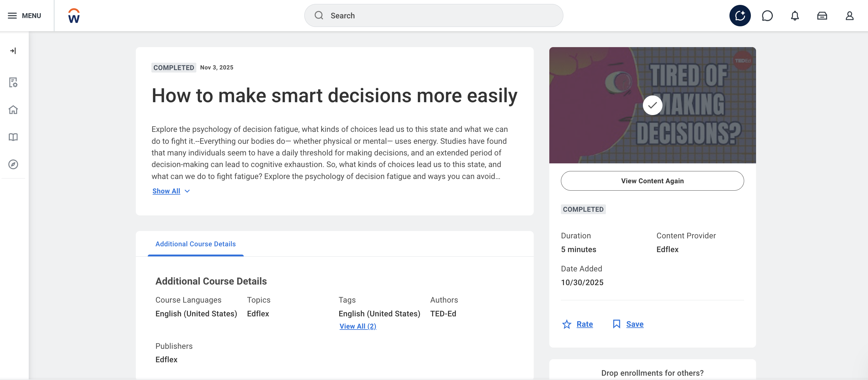Click Course Languages value English (United States)
This screenshot has height=380, width=868.
click(196, 314)
